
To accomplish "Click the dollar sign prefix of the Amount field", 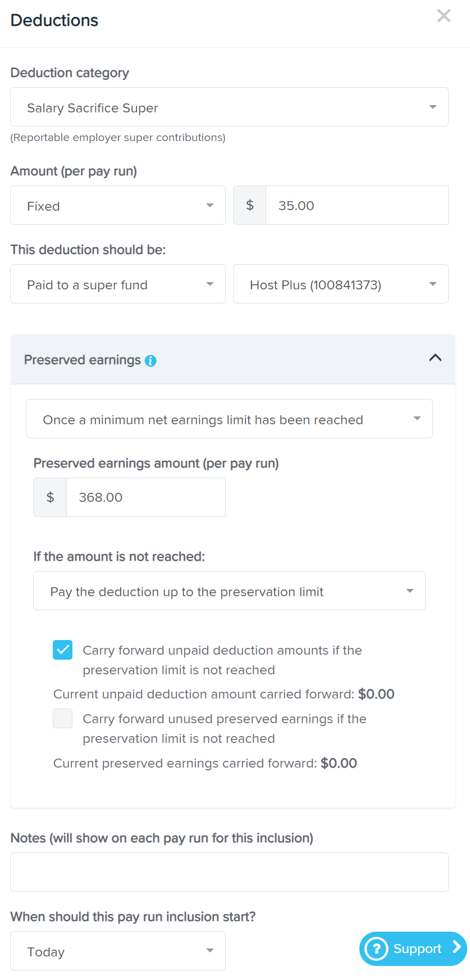I will (x=249, y=205).
